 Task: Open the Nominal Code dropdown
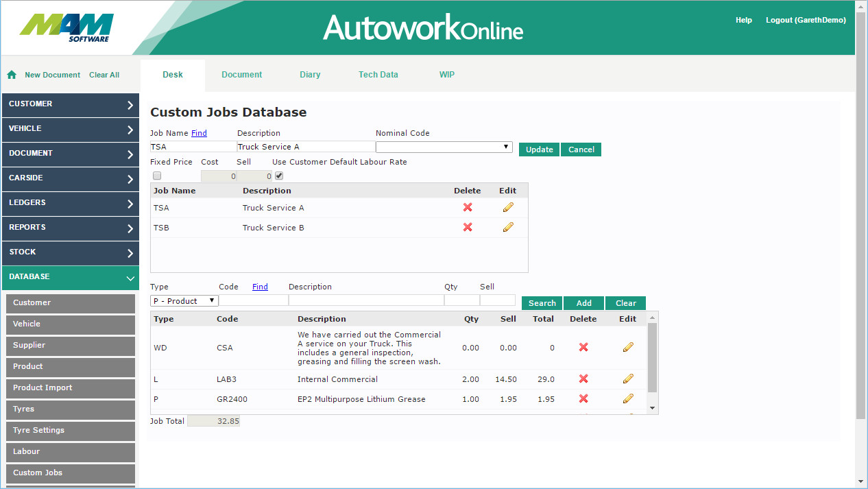coord(444,147)
